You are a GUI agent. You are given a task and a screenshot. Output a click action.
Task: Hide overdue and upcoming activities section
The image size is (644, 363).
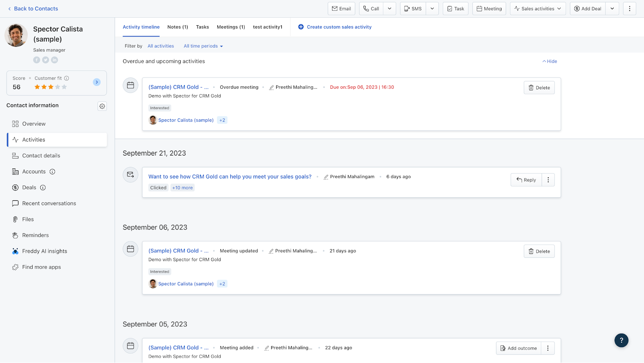tap(550, 61)
